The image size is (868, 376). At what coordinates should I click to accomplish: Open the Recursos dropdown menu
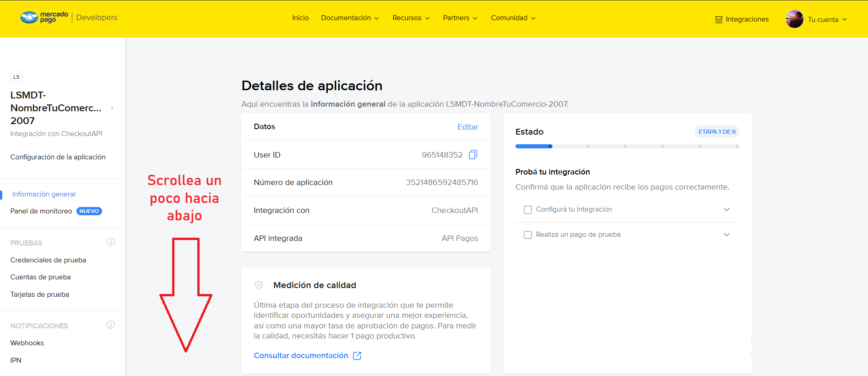pyautogui.click(x=411, y=18)
